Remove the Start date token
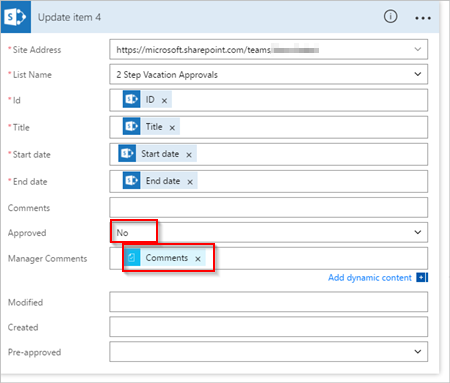 click(x=189, y=155)
